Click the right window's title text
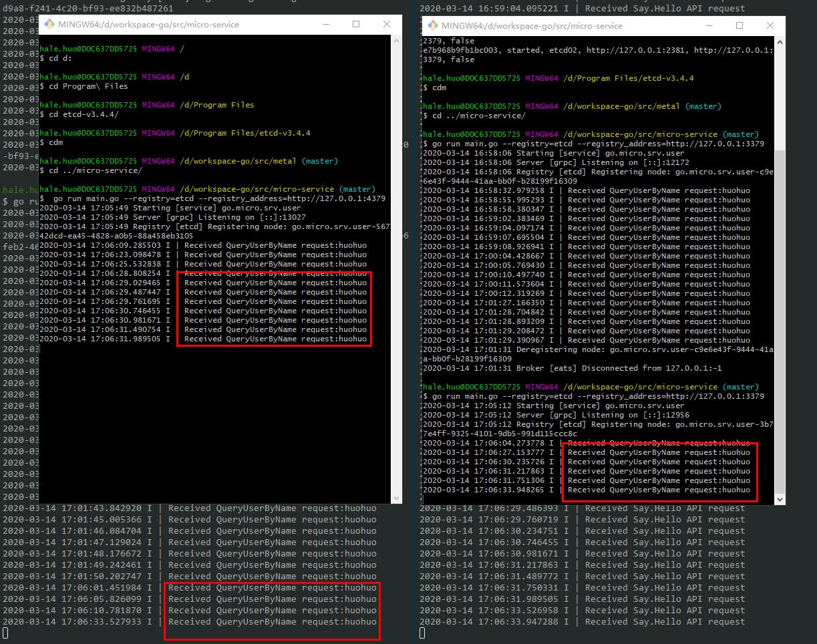Image resolution: width=817 pixels, height=644 pixels. 532,26
